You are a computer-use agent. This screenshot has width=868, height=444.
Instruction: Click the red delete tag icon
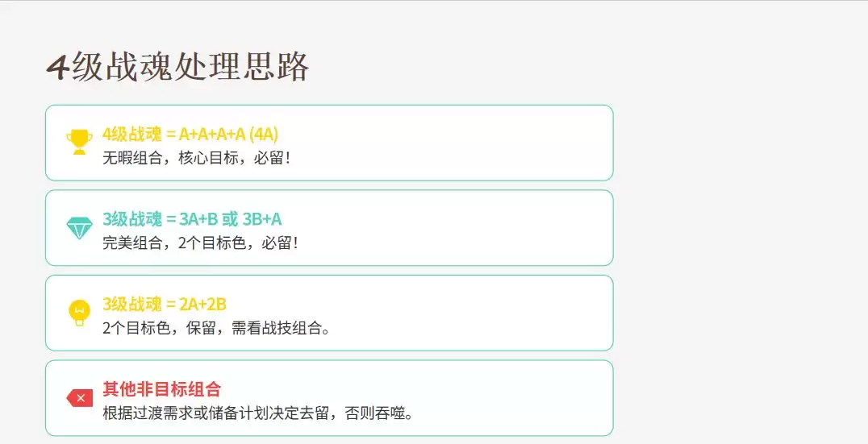79,398
